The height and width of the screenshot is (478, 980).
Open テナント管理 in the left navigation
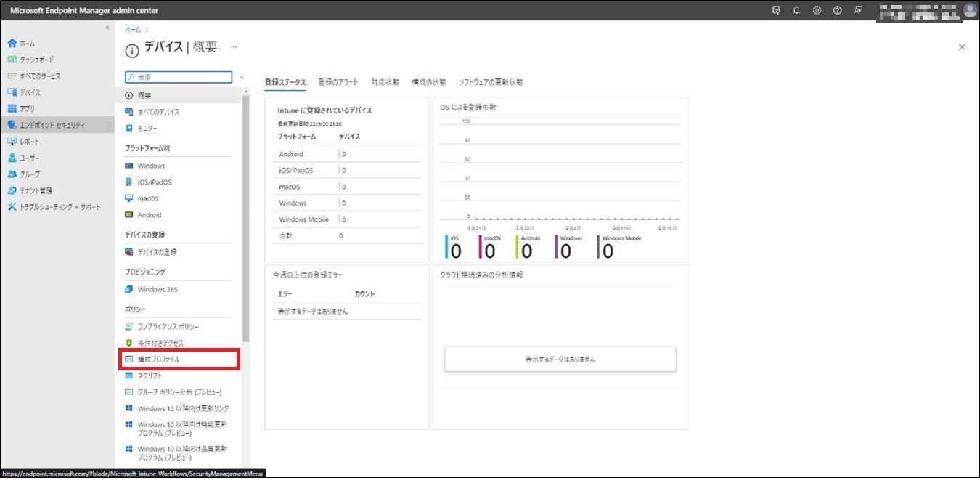pyautogui.click(x=57, y=190)
